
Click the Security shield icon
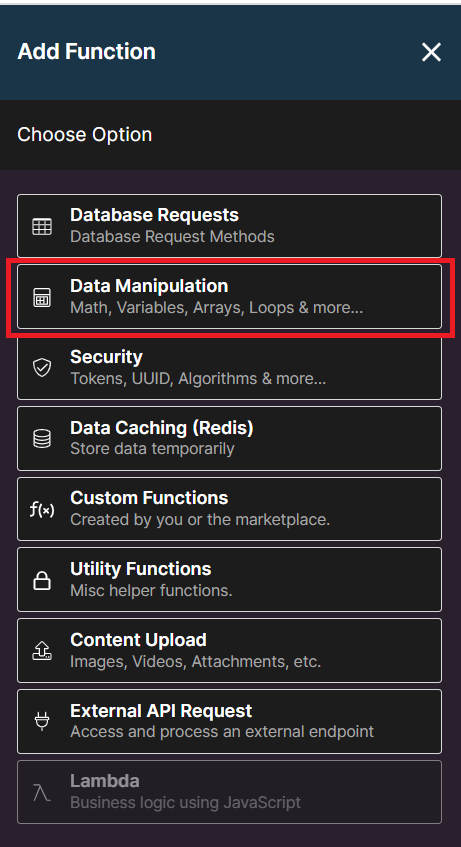point(42,368)
